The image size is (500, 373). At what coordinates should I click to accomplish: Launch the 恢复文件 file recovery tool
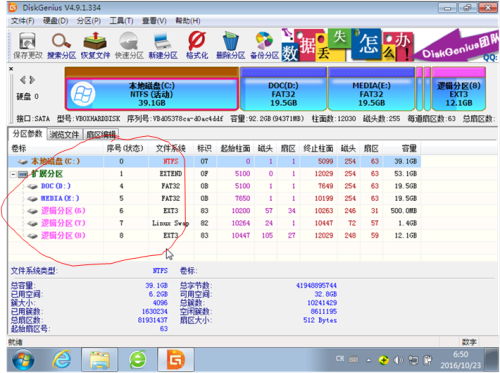95,46
